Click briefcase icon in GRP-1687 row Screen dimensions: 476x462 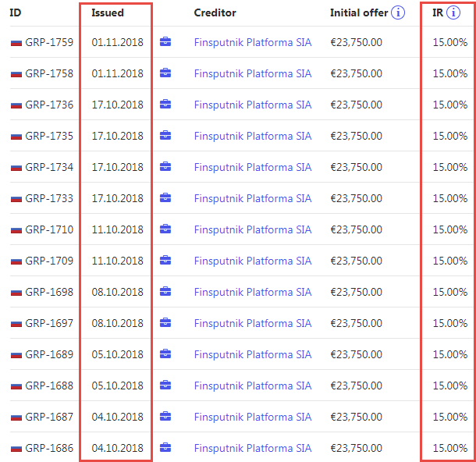(165, 417)
